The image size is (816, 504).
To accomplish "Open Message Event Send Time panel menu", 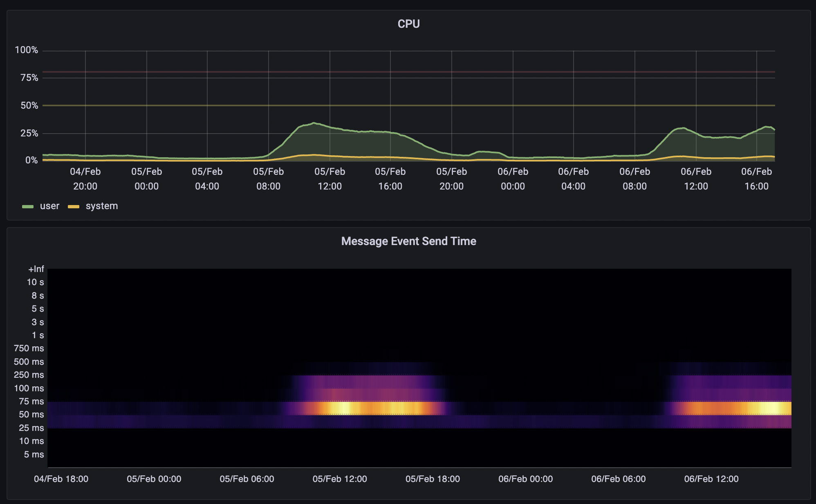I will (x=408, y=241).
